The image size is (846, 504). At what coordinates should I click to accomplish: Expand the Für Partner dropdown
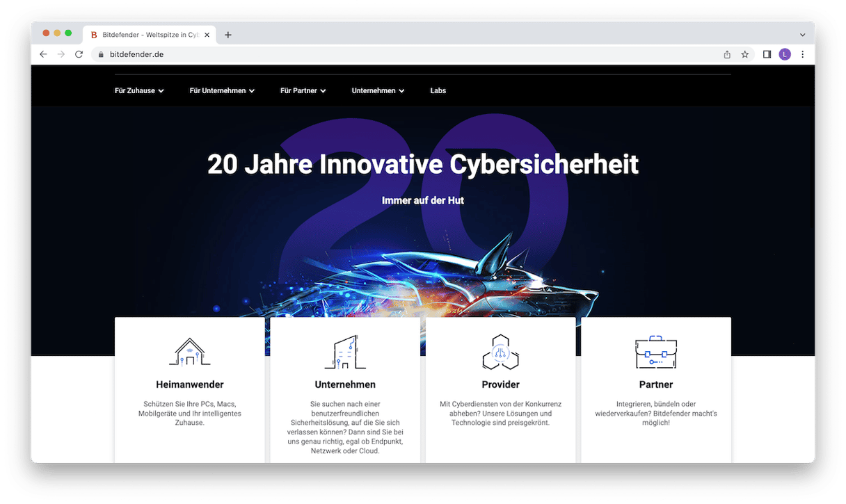[303, 90]
